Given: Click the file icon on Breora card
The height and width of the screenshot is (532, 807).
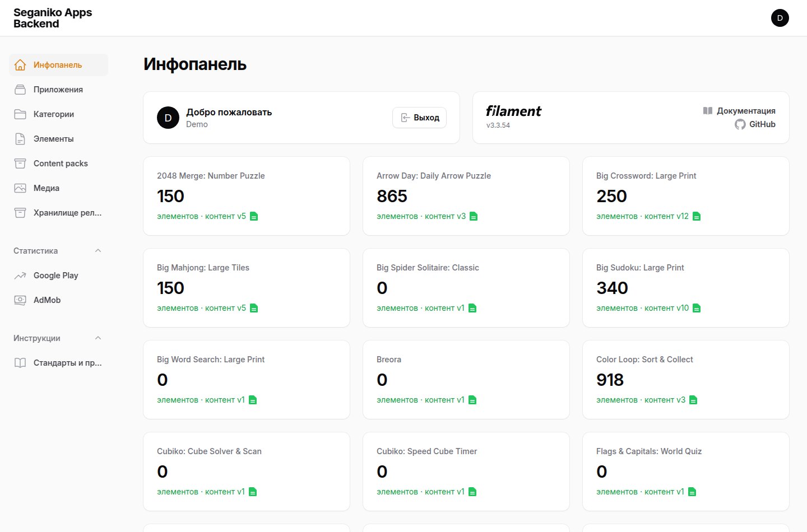Looking at the screenshot, I should point(472,400).
